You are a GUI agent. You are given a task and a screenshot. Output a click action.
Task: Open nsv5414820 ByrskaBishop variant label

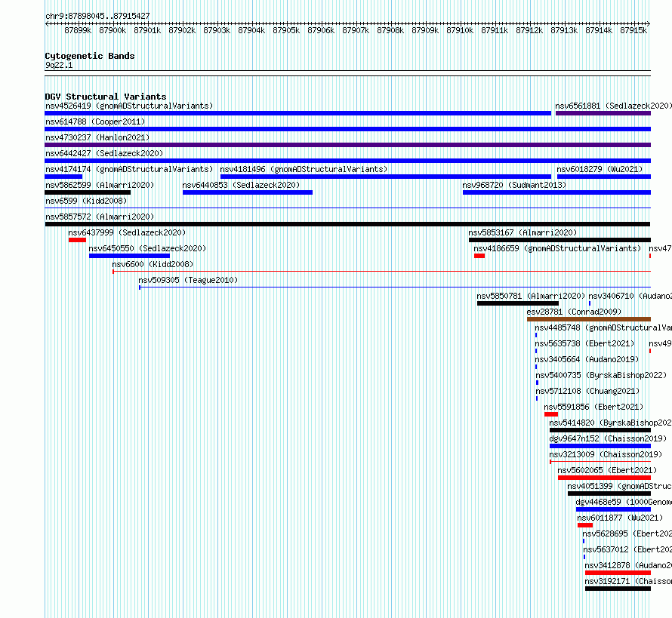[x=610, y=423]
